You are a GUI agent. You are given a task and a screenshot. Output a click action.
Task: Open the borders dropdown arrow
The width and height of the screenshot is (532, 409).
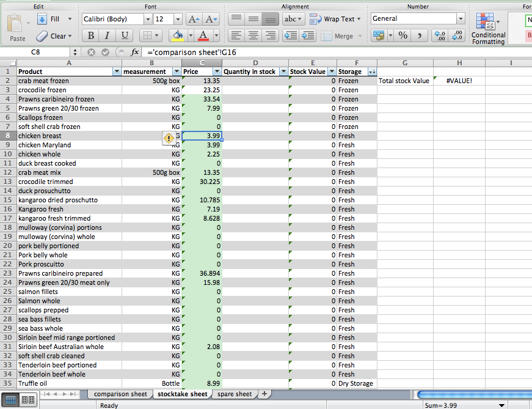click(x=156, y=35)
